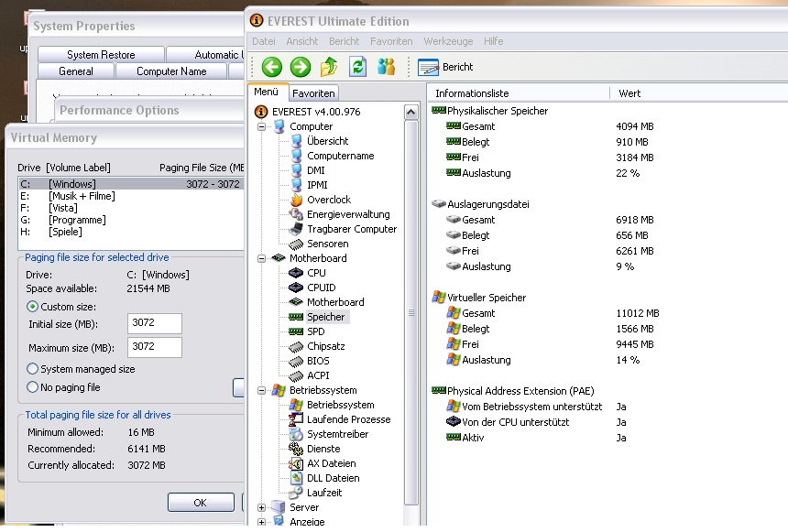Select Betriebssystem child item with Windows flag
This screenshot has height=532, width=788.
[x=340, y=405]
